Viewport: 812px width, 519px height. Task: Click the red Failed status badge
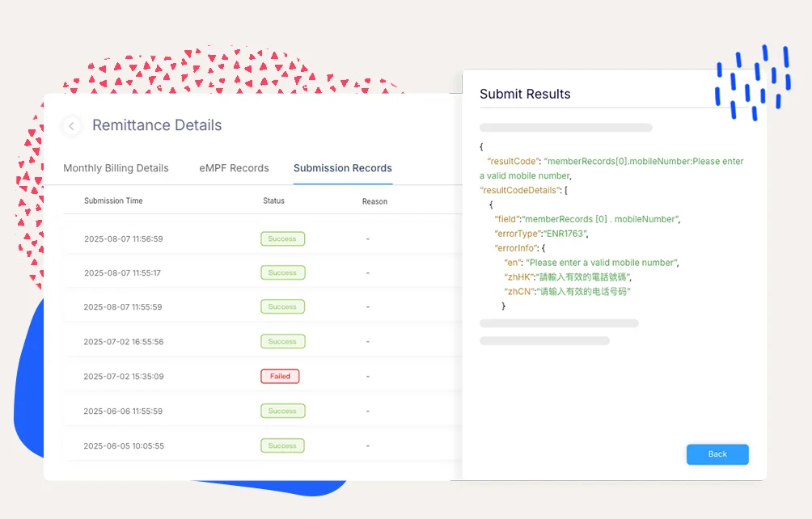coord(280,377)
